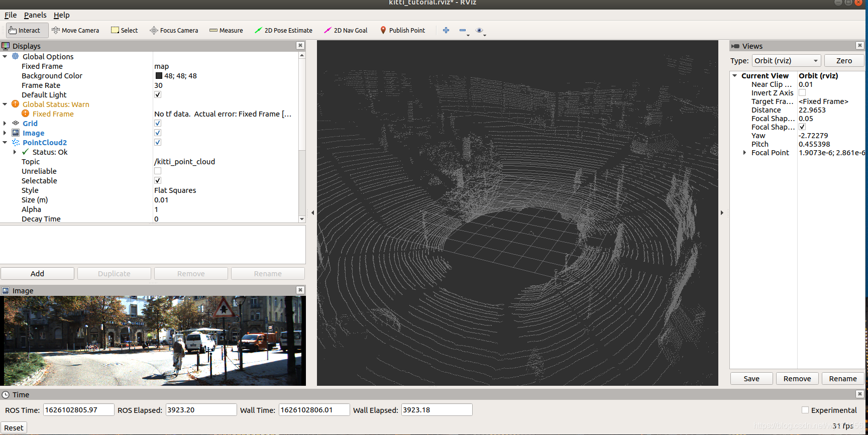
Task: Open the view Type dropdown
Action: [x=786, y=61]
